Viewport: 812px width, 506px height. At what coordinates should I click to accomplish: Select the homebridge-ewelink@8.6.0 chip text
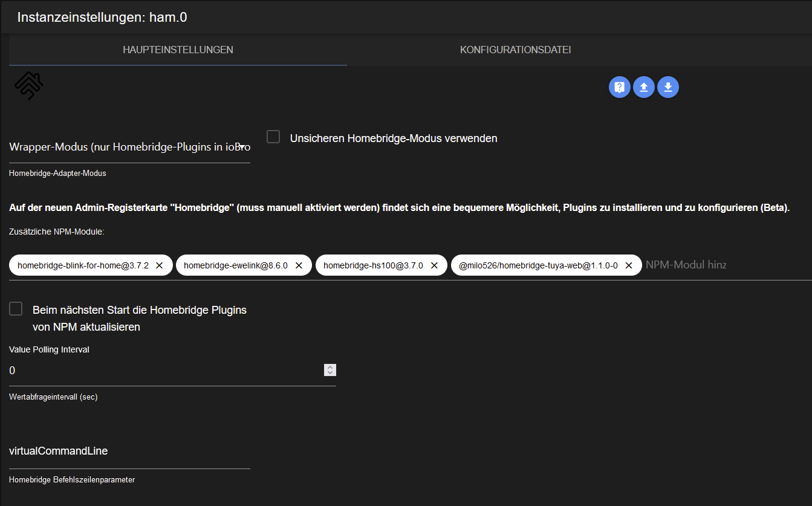[236, 265]
